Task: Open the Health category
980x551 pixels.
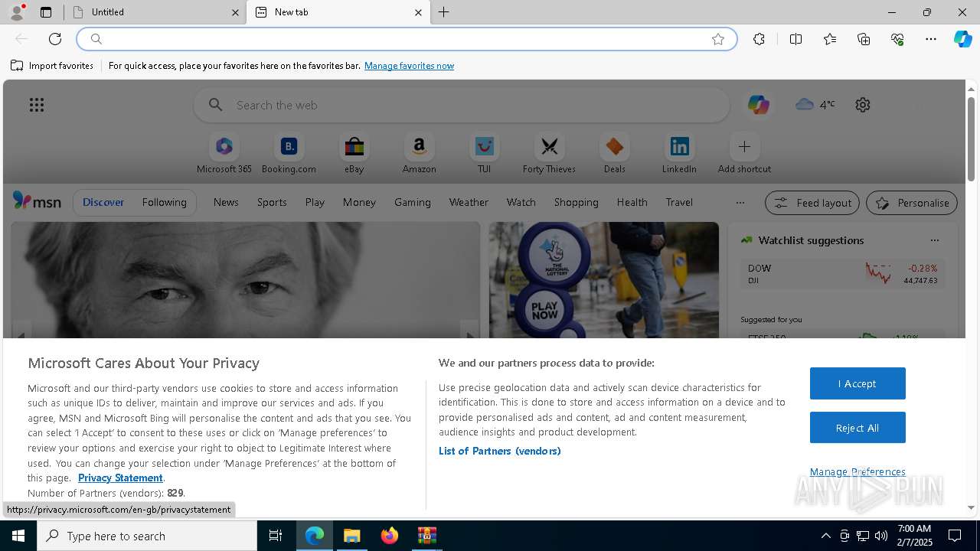Action: [632, 202]
